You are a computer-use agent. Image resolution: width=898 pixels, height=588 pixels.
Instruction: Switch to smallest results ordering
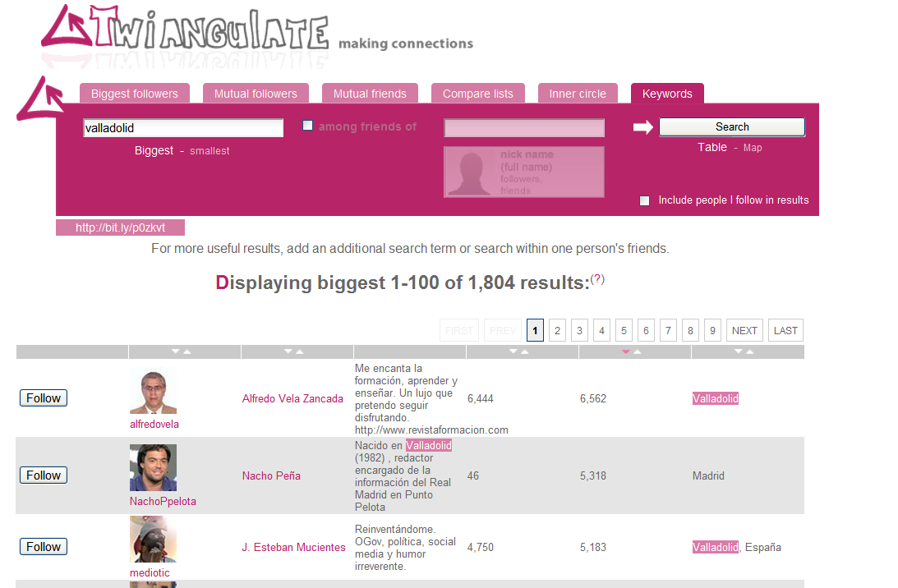(210, 151)
